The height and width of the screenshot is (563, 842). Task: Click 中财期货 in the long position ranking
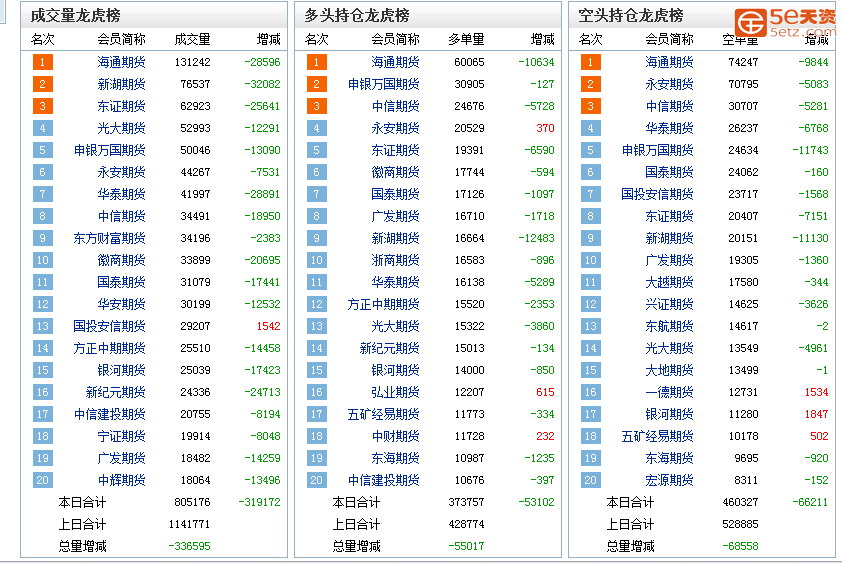coord(395,437)
